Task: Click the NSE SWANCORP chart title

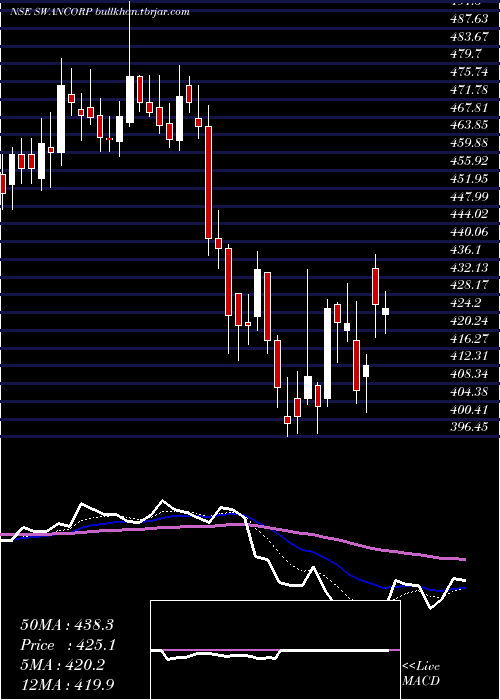Action: click(x=100, y=12)
